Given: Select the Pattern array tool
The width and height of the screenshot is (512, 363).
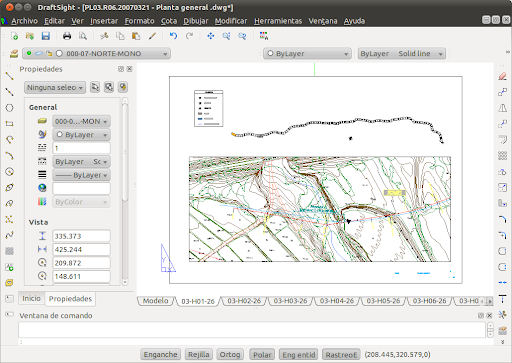Looking at the screenshot, I should point(502,156).
